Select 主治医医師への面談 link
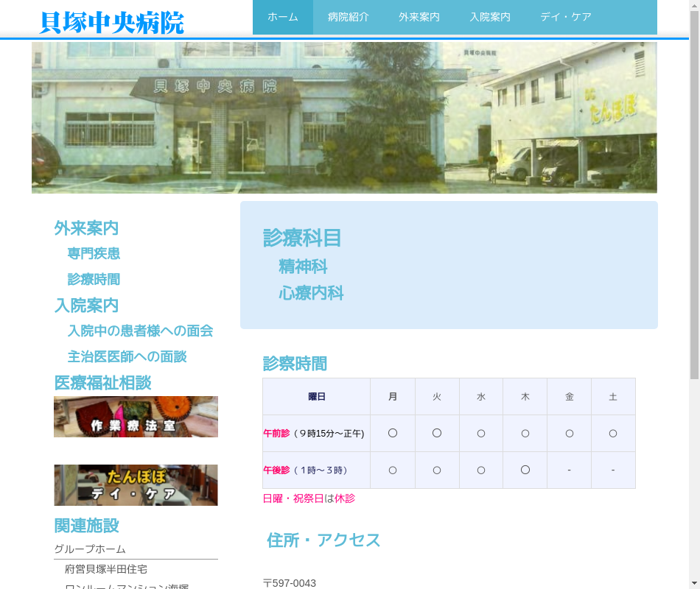 pos(127,357)
